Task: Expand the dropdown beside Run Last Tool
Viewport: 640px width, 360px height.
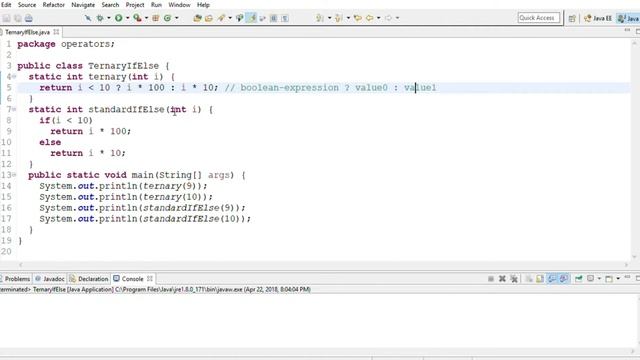Action: 146,18
